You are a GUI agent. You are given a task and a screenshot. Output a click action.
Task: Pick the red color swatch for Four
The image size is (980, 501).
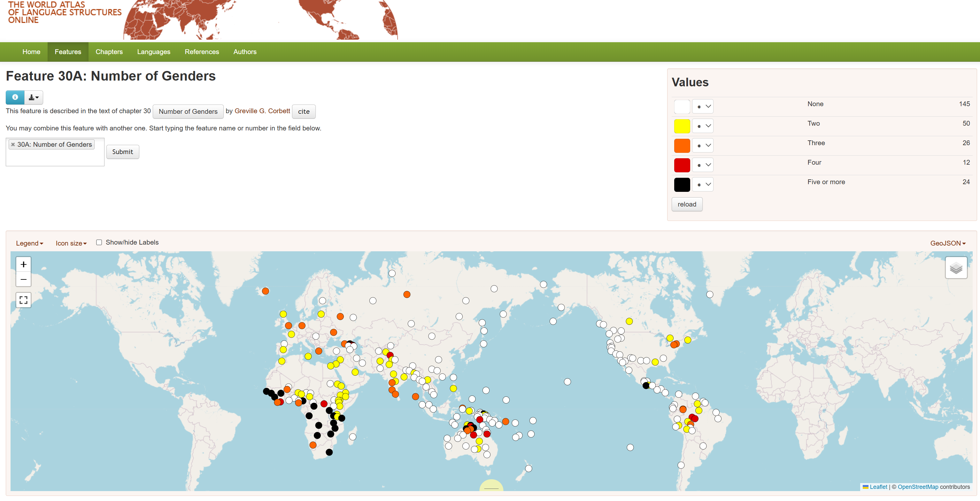pyautogui.click(x=682, y=165)
